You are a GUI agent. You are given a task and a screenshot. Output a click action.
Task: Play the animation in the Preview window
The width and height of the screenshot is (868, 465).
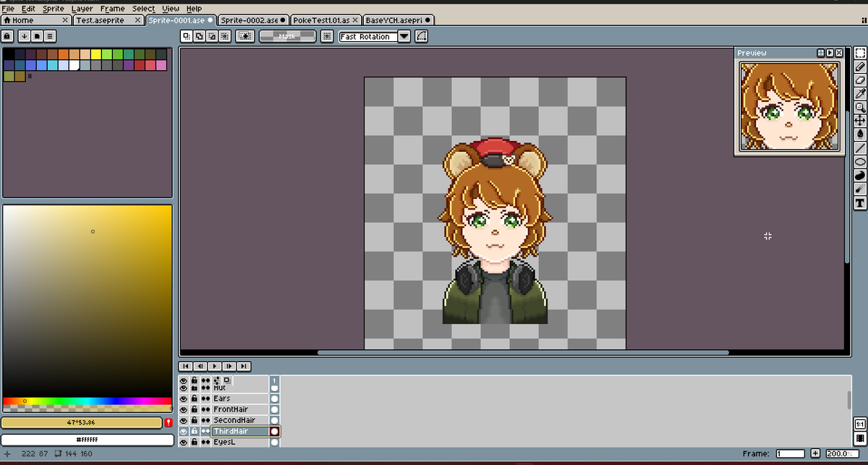click(x=830, y=53)
